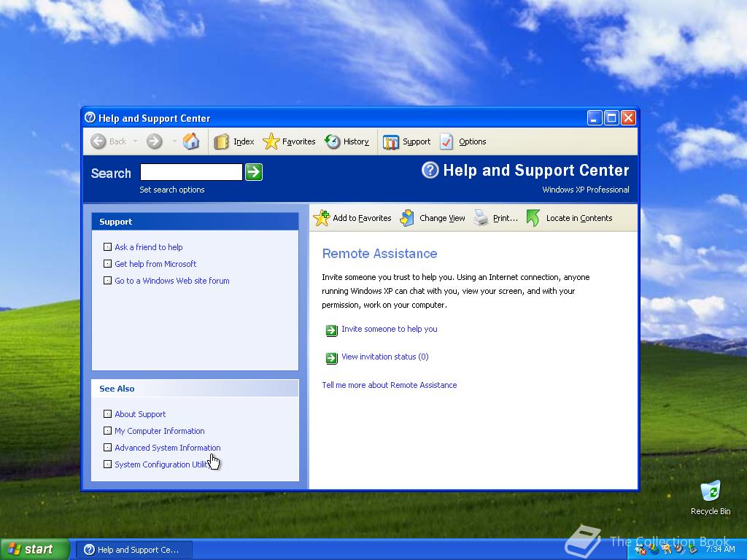Open Get help from Microsoft

coord(155,264)
